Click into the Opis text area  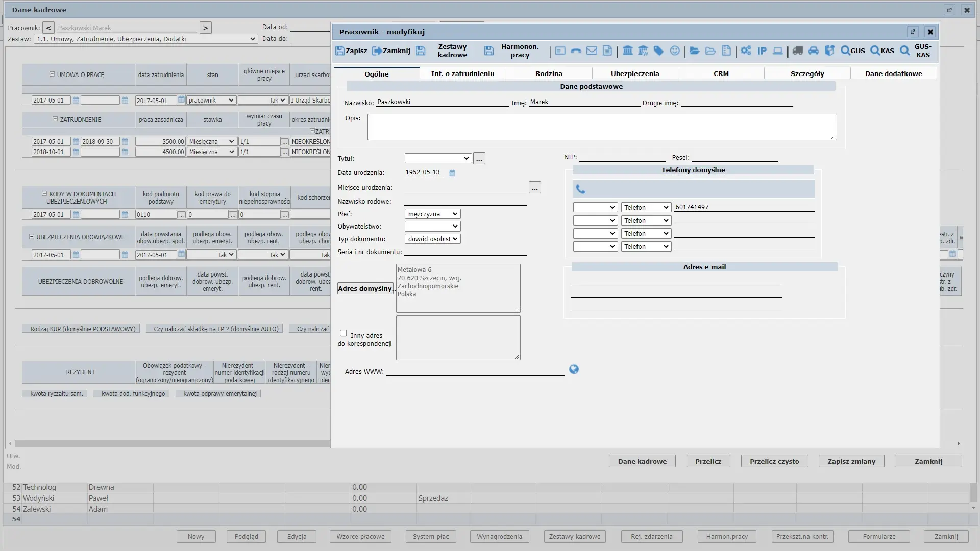[602, 127]
